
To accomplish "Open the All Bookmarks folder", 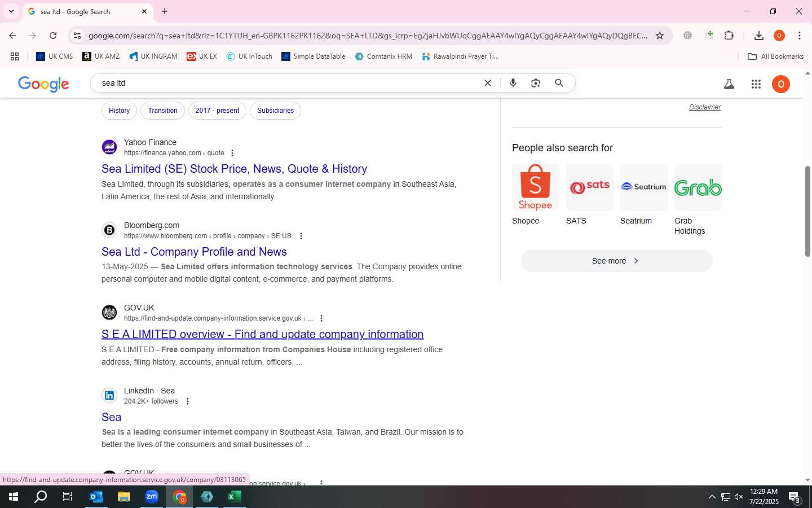I will pos(775,56).
